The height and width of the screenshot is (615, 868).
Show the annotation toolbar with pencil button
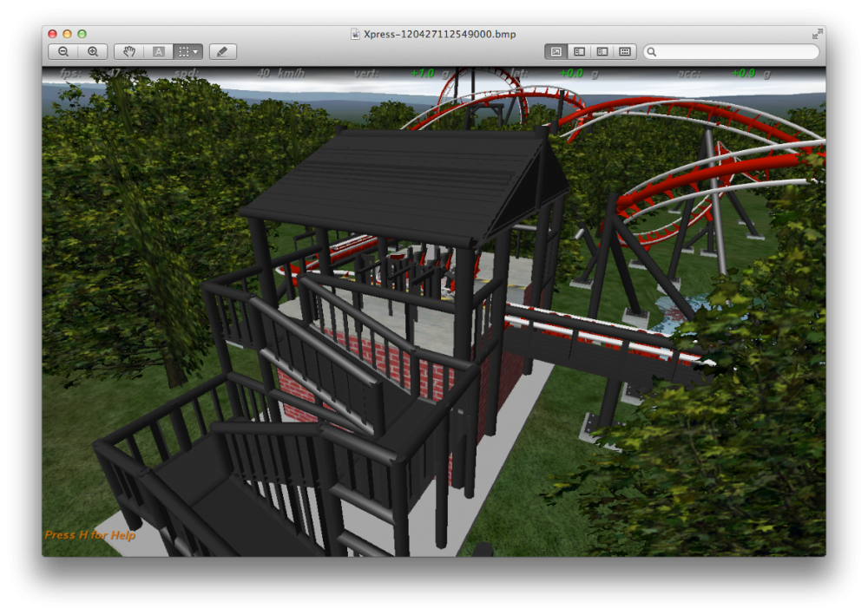222,52
